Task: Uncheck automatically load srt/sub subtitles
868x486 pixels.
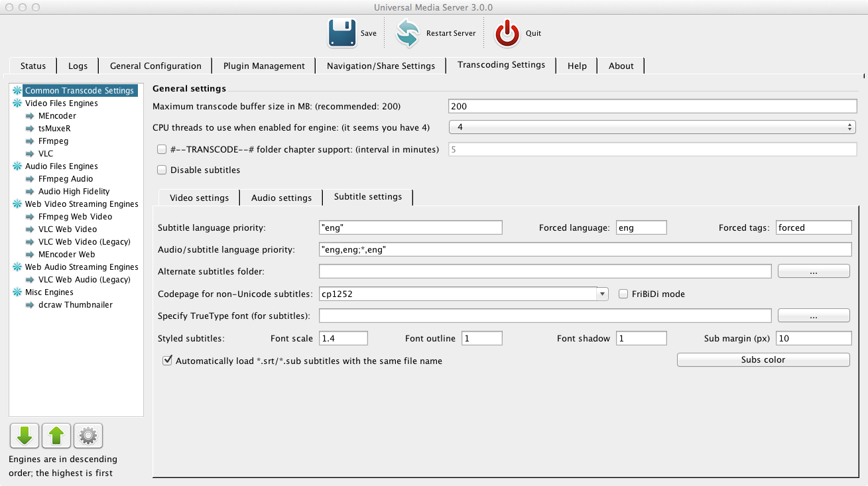Action: (x=167, y=361)
